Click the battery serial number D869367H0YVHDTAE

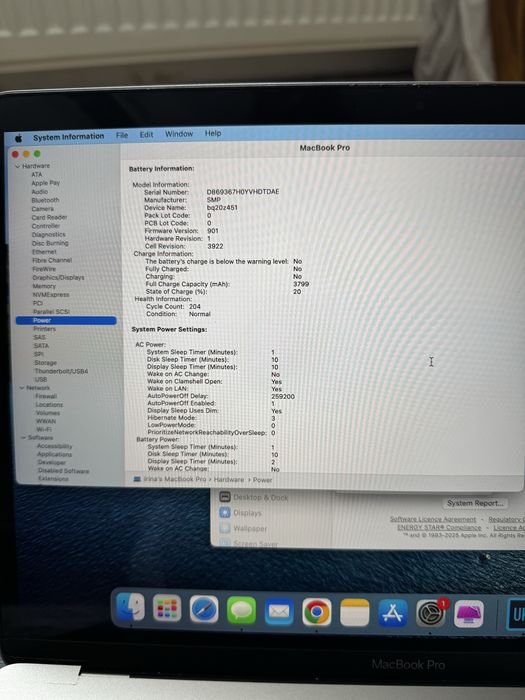pos(243,192)
